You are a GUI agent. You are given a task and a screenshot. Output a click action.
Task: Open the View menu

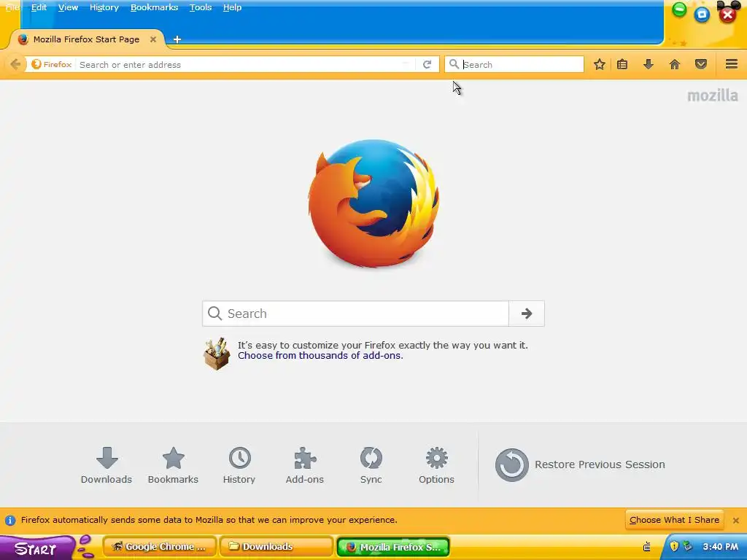[x=68, y=7]
